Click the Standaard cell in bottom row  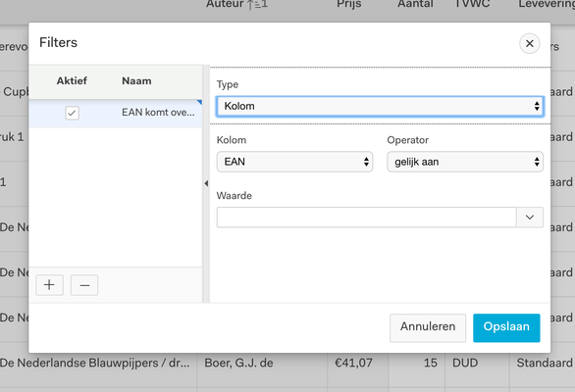(x=545, y=363)
